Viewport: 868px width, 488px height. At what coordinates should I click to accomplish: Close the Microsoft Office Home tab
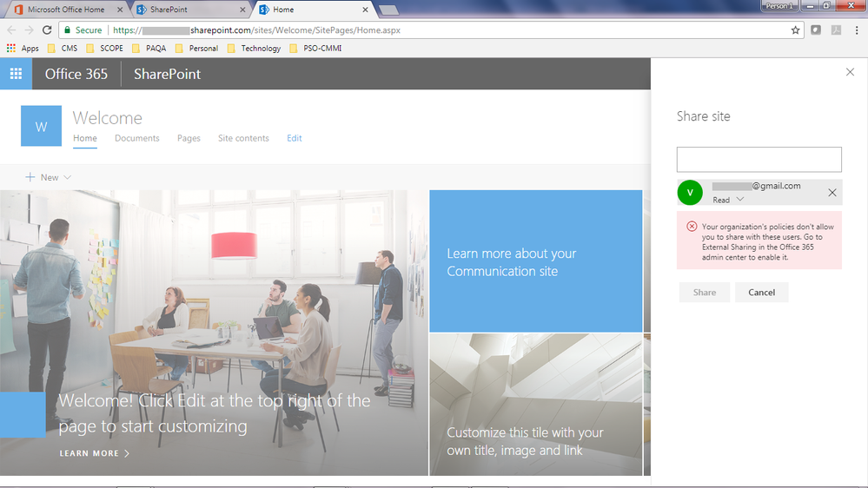click(x=120, y=10)
